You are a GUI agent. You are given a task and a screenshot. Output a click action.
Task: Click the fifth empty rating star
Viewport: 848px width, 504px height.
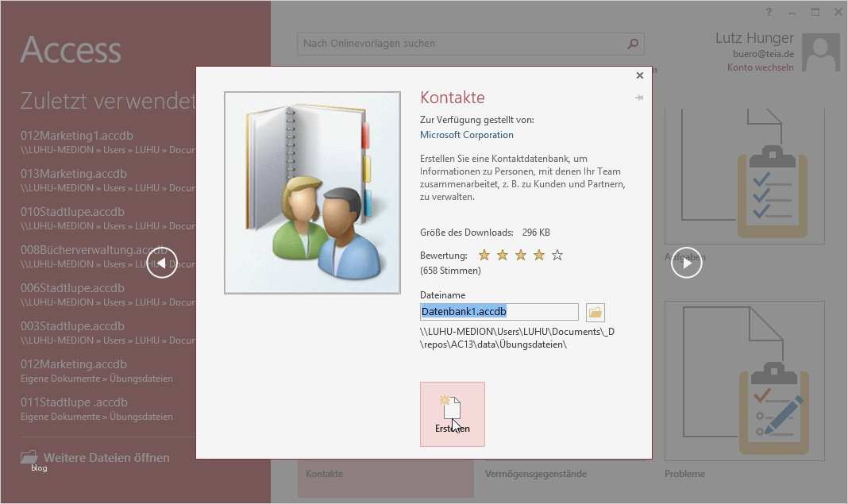click(557, 256)
